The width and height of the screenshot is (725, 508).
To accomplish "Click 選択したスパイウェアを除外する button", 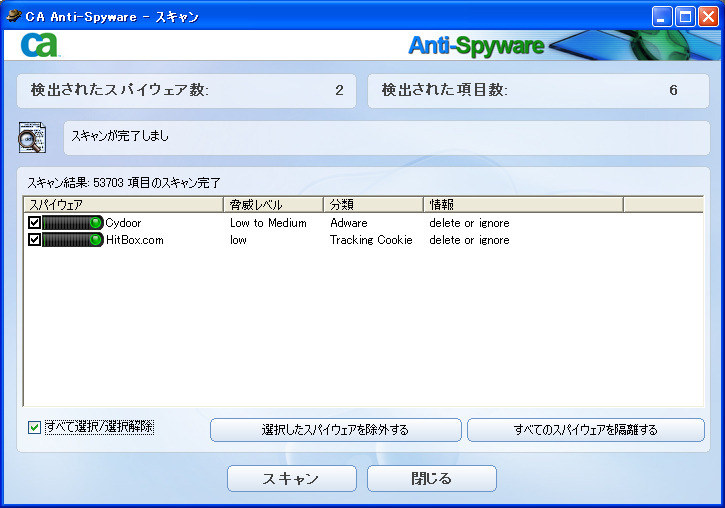I will click(x=336, y=430).
